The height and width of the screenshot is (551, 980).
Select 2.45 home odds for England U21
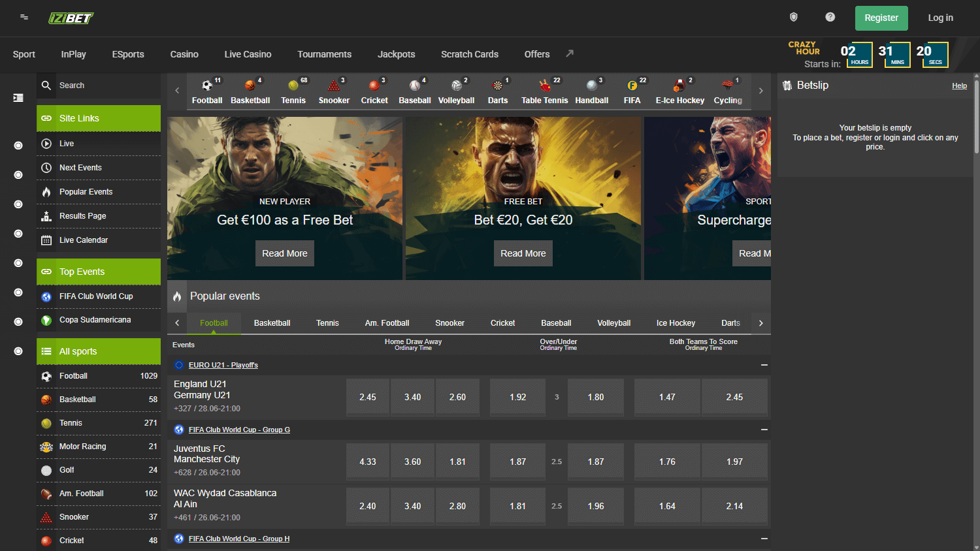[x=367, y=397]
